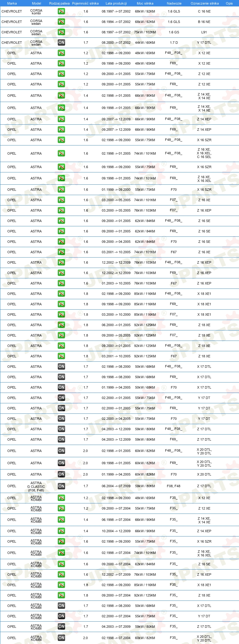Click PB icon in Astra Kombi Z 18 XE row
The width and height of the screenshot is (239, 644).
click(x=61, y=595)
